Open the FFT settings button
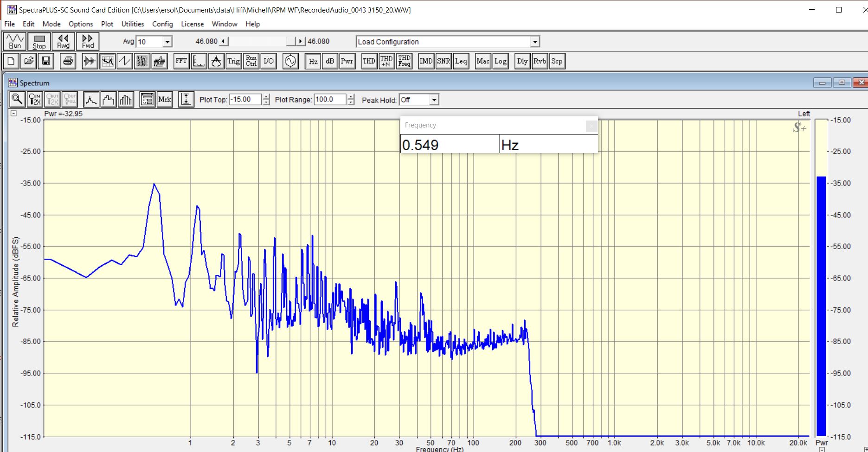 181,61
